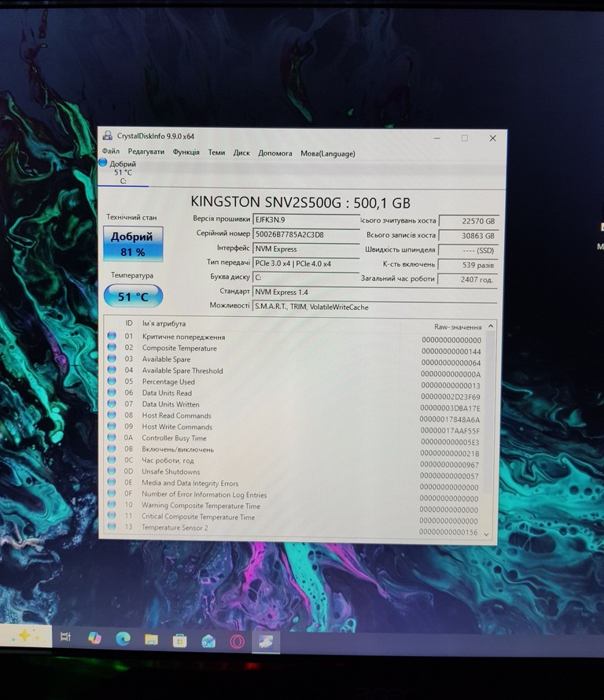
Task: Click the Raw-значення column header
Action: (x=458, y=326)
